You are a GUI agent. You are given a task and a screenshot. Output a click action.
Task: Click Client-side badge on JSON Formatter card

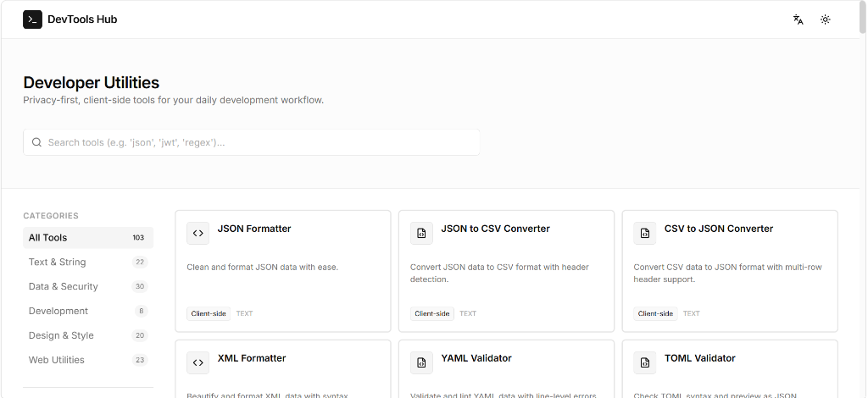pyautogui.click(x=209, y=313)
